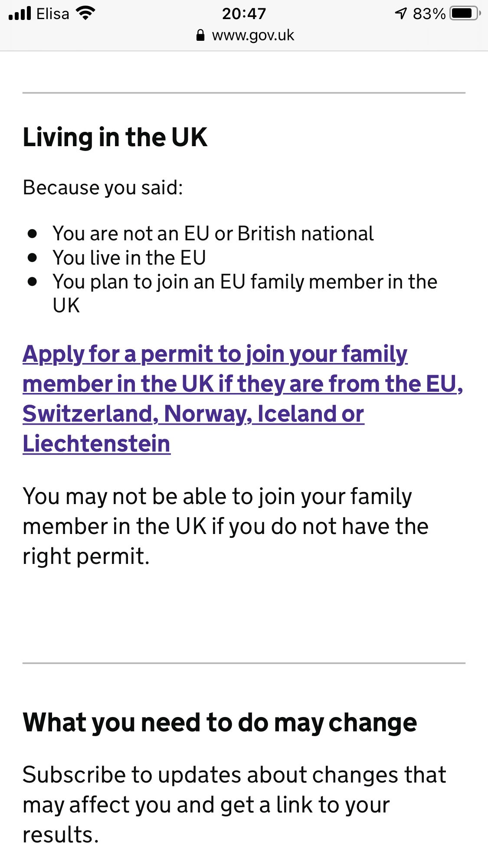Tap the divider line above 'Living in the UK'
Image resolution: width=488 pixels, height=868 pixels.
[x=244, y=92]
